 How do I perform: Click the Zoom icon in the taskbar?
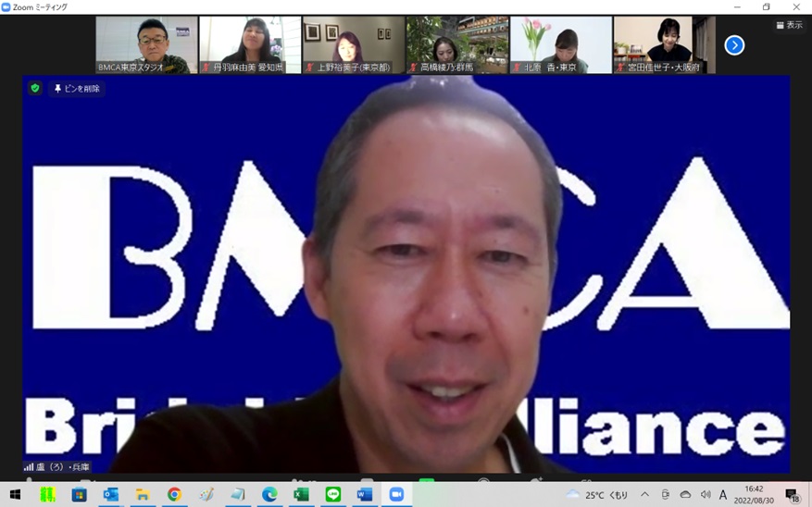[x=396, y=495]
